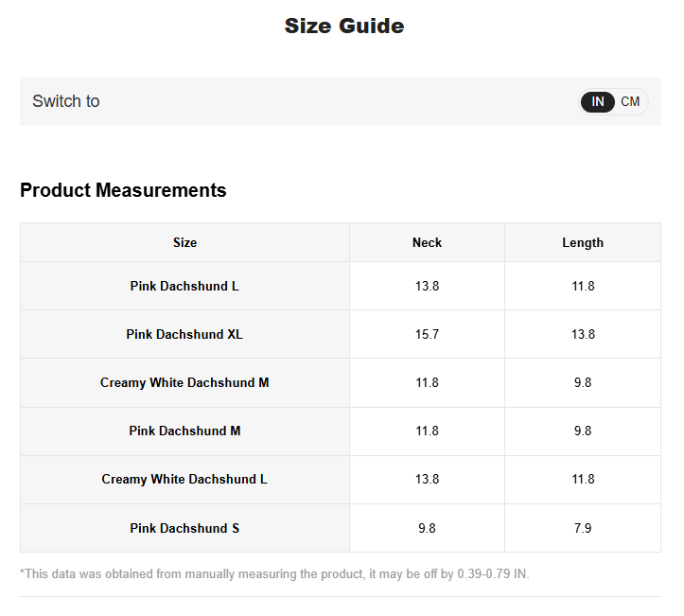The width and height of the screenshot is (684, 616).
Task: Click the Size Guide title
Action: [x=344, y=26]
